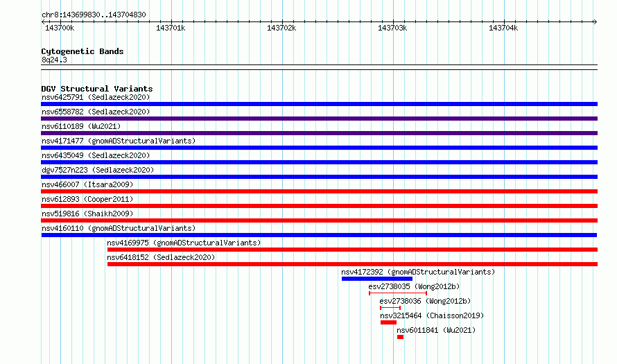Click the Cytogenetic Bands track title
This screenshot has height=364, width=617.
coord(82,51)
